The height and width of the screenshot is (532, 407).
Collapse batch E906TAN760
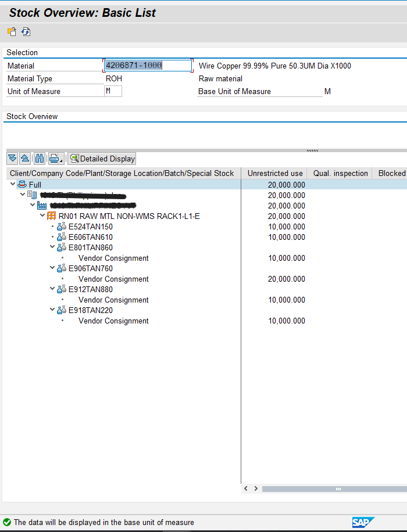click(x=52, y=268)
